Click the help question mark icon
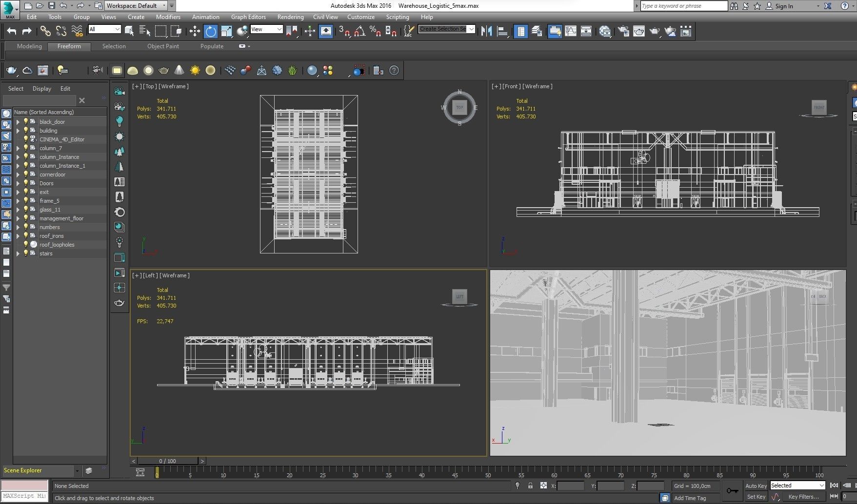 (394, 71)
